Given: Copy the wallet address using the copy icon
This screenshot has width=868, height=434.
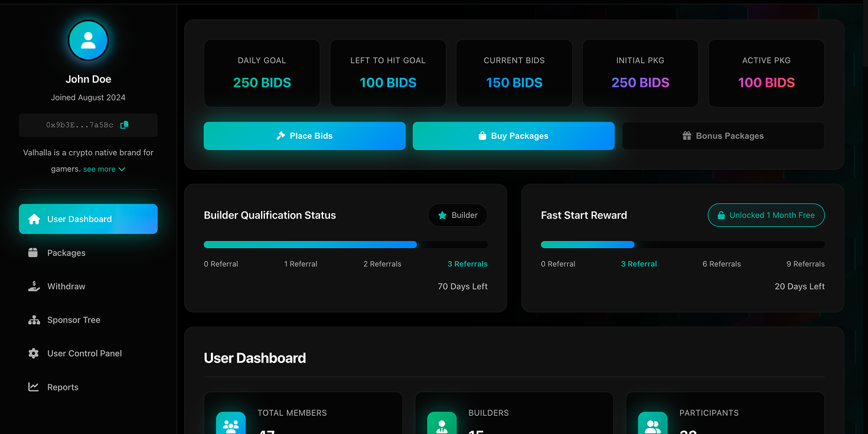Looking at the screenshot, I should (x=124, y=125).
